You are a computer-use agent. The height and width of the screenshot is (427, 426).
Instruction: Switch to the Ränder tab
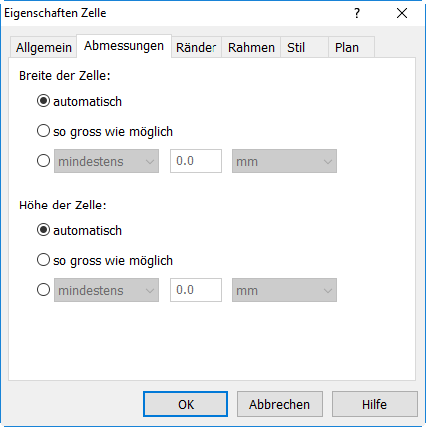(x=196, y=48)
